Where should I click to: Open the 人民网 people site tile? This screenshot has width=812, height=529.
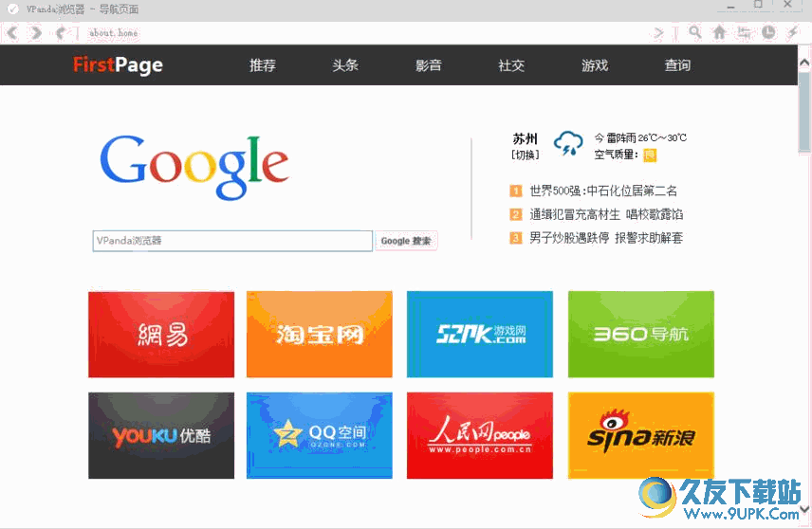[x=480, y=435]
